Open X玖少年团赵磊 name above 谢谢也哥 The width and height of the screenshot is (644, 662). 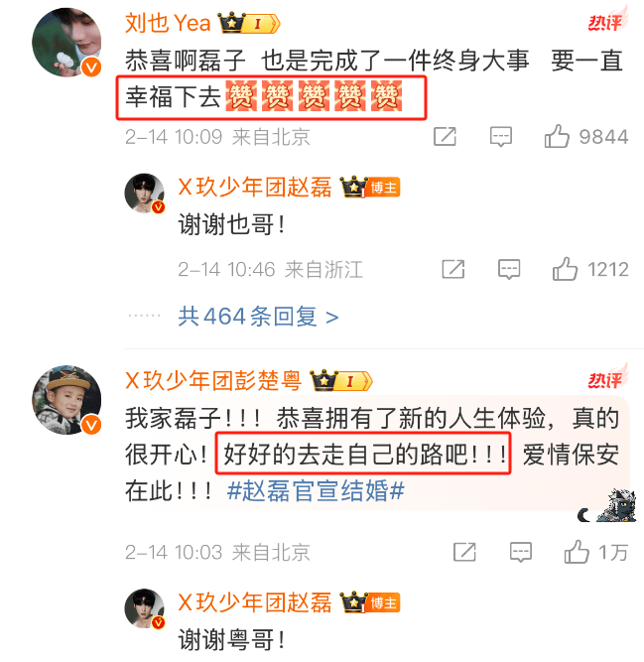point(255,187)
